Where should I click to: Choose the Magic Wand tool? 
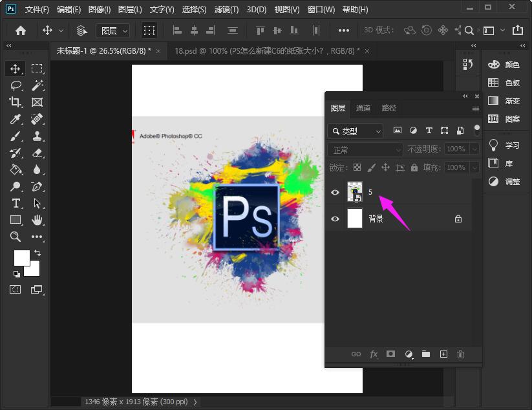coord(37,85)
